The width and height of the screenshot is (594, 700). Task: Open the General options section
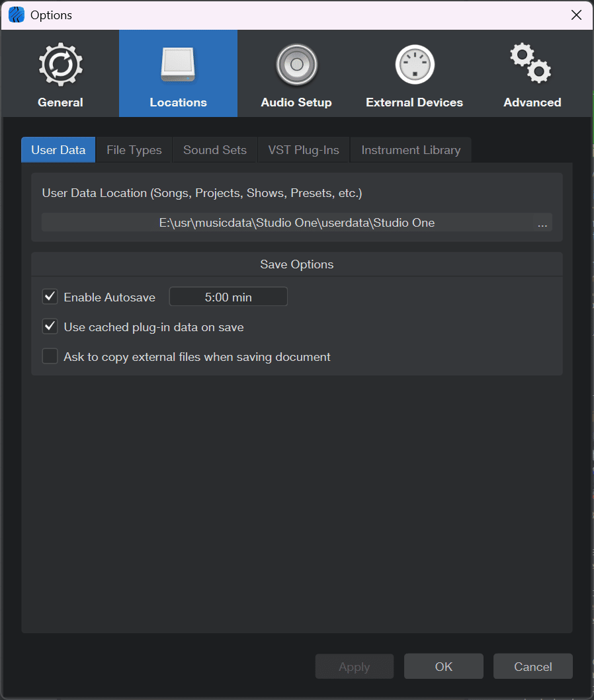[60, 73]
